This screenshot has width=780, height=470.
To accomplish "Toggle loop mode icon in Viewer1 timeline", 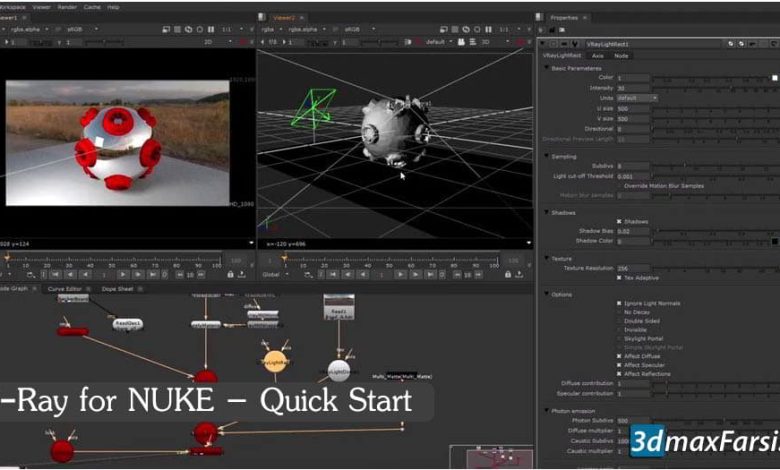I will click(x=31, y=275).
